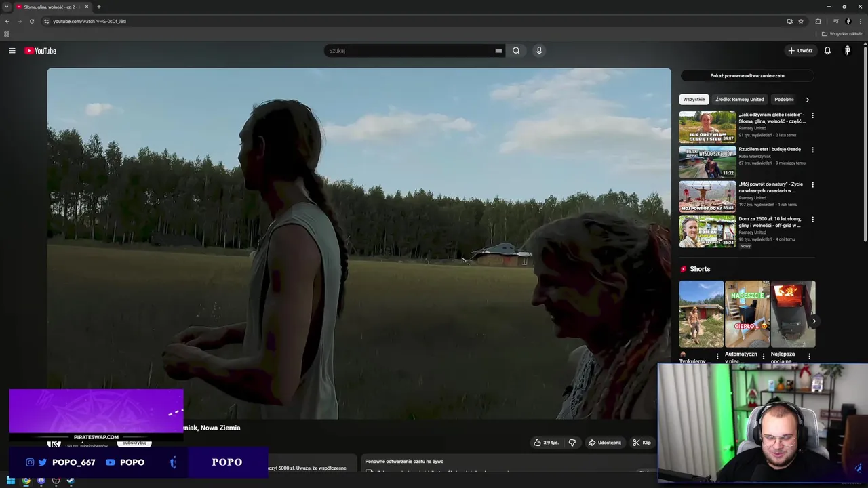Open options for Dom za 2500 zł video

pos(812,220)
